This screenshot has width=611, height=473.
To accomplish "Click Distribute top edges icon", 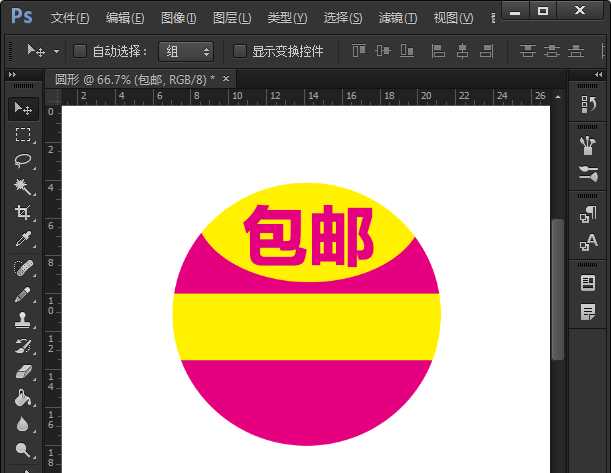I will [528, 51].
